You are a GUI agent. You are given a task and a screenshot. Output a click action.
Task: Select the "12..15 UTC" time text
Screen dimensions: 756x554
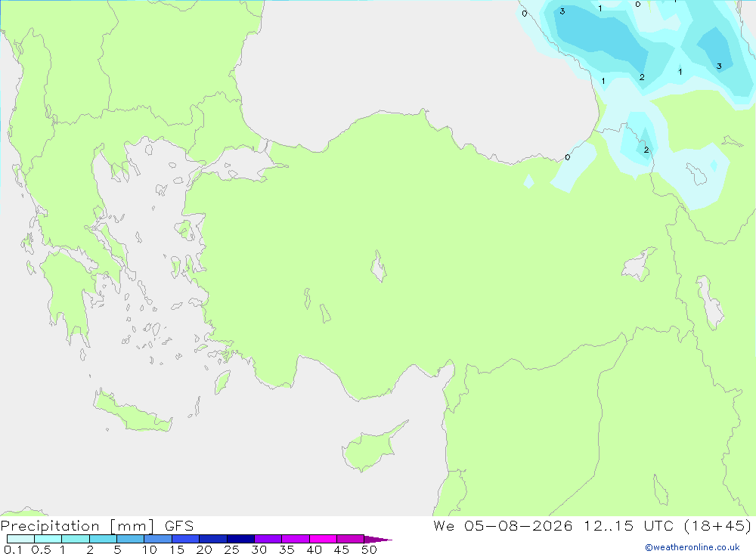point(628,525)
